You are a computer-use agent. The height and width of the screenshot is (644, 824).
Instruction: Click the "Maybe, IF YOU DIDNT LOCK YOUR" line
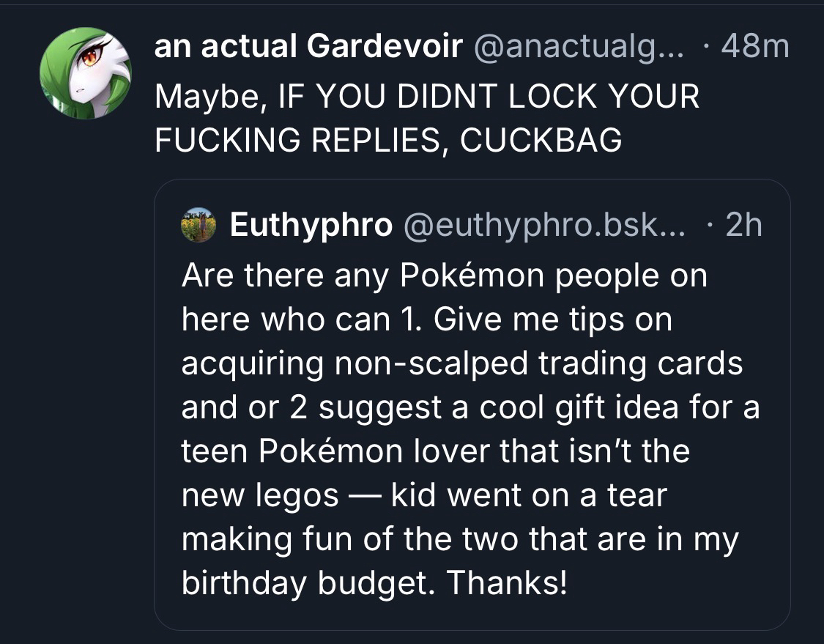click(427, 96)
